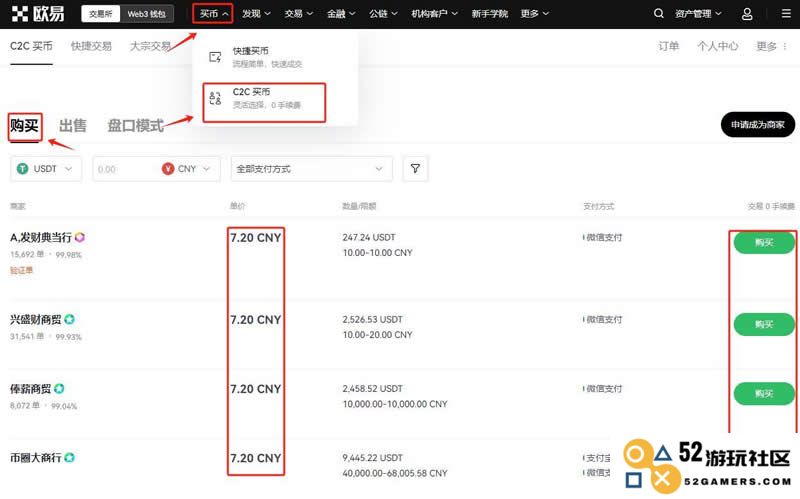Expand the 机构客户 menu
The image size is (800, 499).
click(435, 14)
